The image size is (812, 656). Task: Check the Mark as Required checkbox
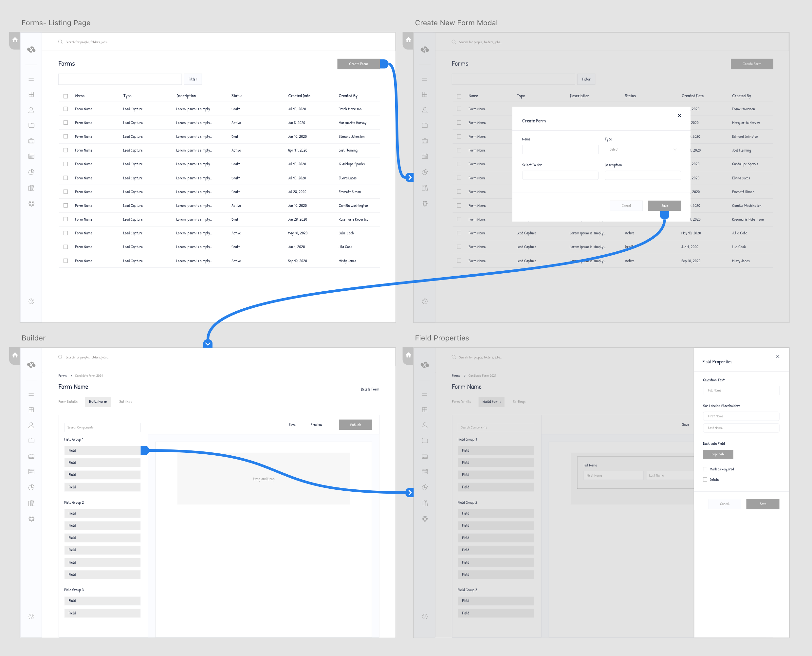tap(705, 469)
